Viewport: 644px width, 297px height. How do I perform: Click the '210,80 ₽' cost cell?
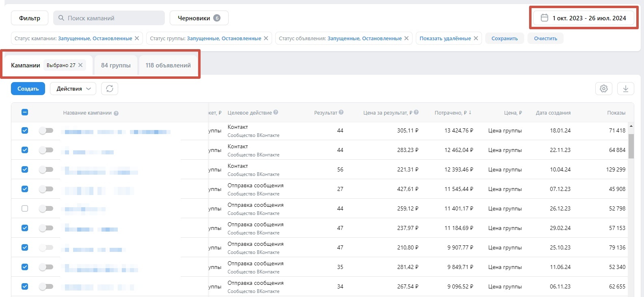point(408,247)
